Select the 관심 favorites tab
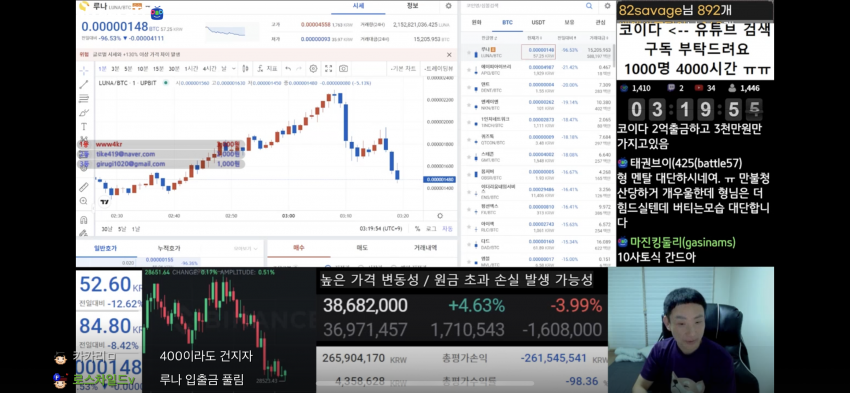Image resolution: width=850 pixels, height=393 pixels. click(600, 23)
